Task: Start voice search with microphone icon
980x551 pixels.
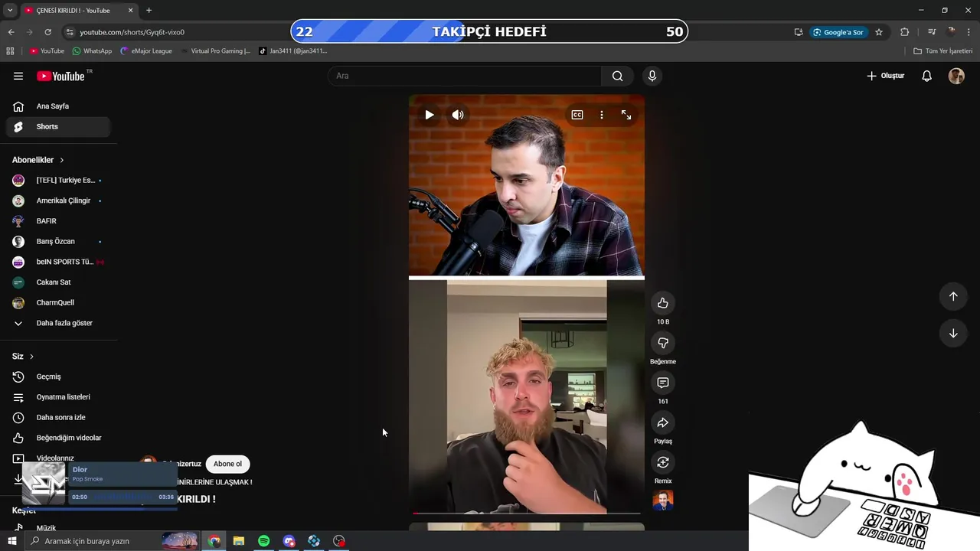Action: (652, 76)
